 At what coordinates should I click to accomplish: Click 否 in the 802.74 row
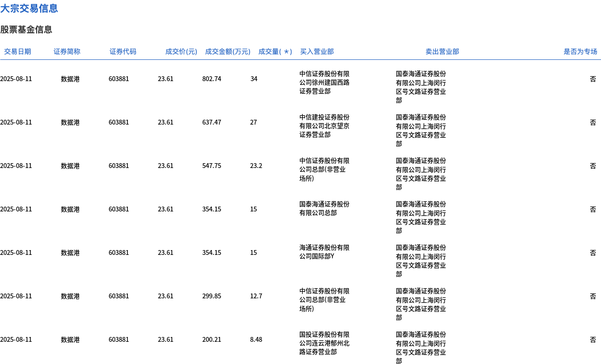click(593, 79)
